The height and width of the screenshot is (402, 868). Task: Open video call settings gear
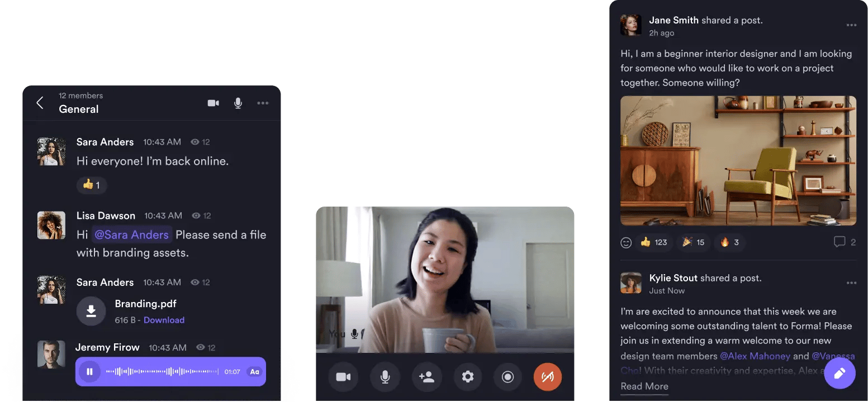tap(468, 377)
